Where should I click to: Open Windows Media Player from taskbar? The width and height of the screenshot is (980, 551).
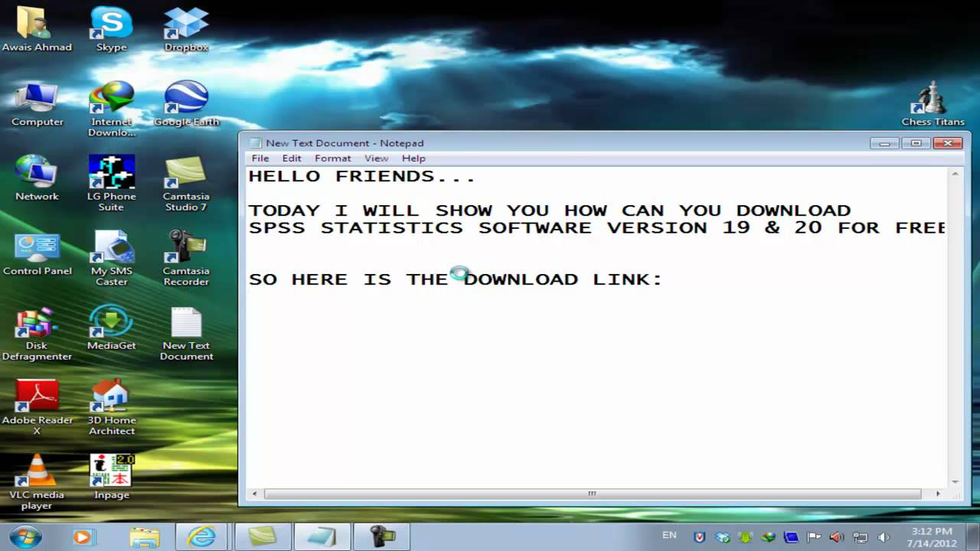coord(83,536)
